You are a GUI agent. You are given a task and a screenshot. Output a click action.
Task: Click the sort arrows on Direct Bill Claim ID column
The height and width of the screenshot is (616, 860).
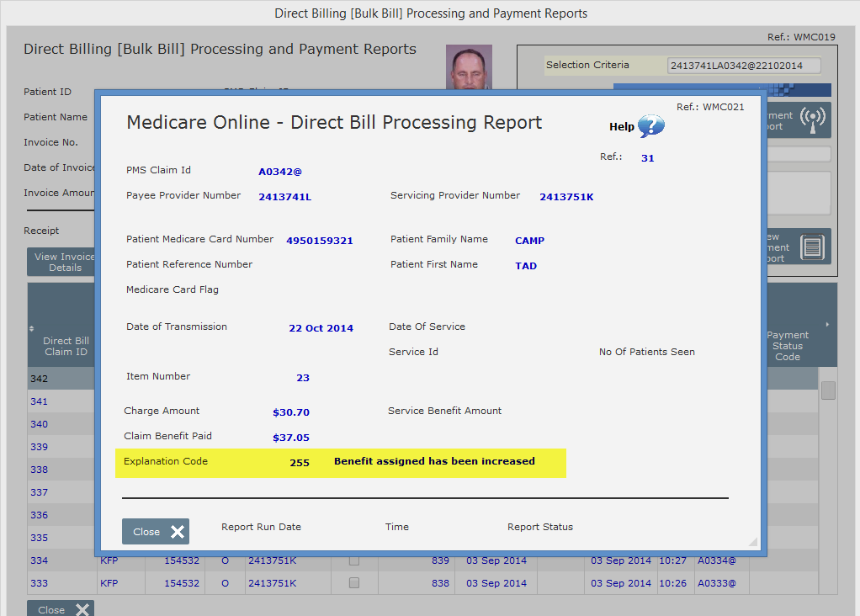32,328
